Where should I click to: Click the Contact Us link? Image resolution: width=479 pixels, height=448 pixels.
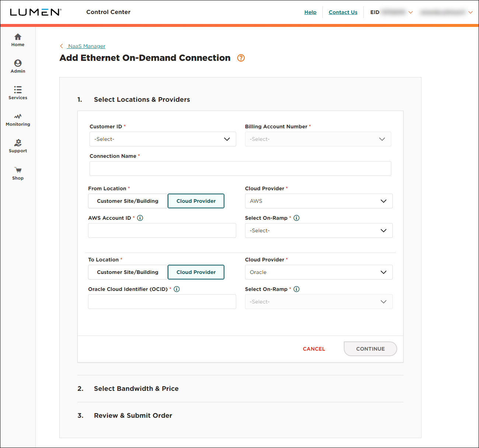pos(343,12)
